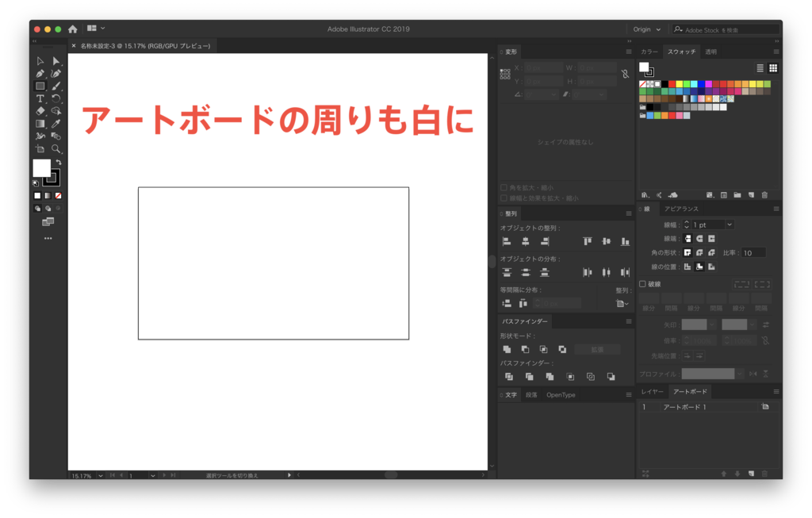Select the Pen tool
The height and width of the screenshot is (518, 812).
pyautogui.click(x=40, y=74)
